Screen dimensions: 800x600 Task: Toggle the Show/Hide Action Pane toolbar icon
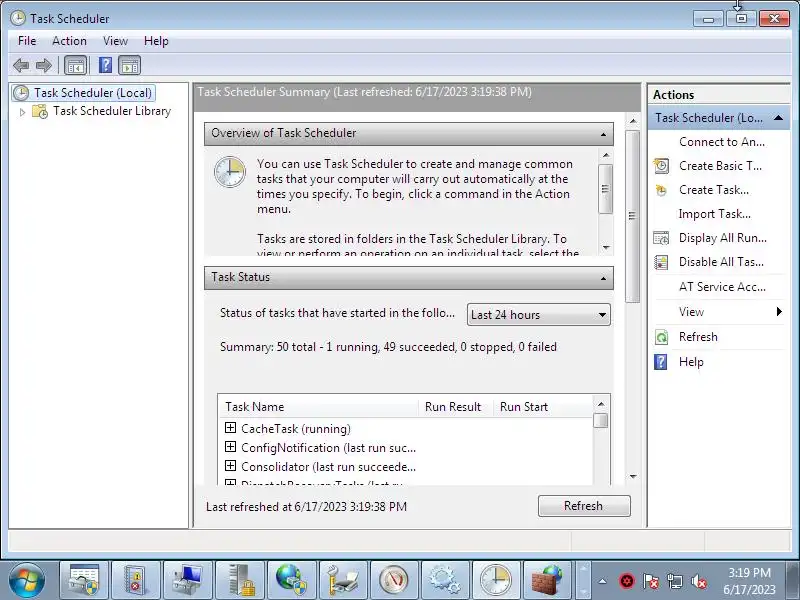pos(130,65)
